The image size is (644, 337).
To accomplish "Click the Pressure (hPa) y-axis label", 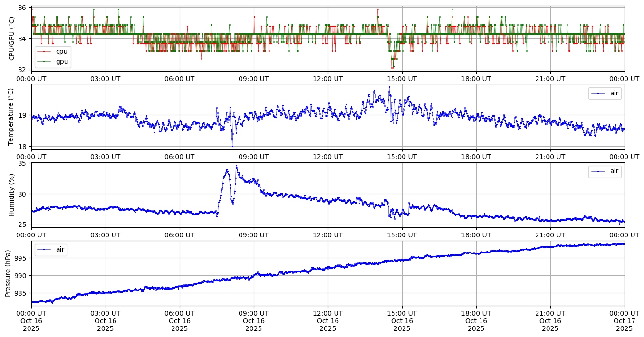I will [x=8, y=273].
